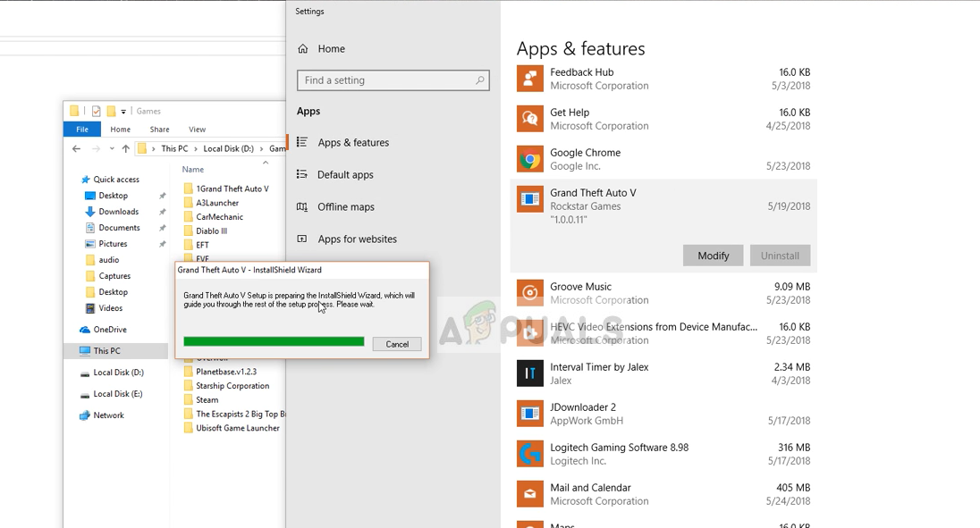The width and height of the screenshot is (980, 528).
Task: Select the Steam folder
Action: coord(207,400)
